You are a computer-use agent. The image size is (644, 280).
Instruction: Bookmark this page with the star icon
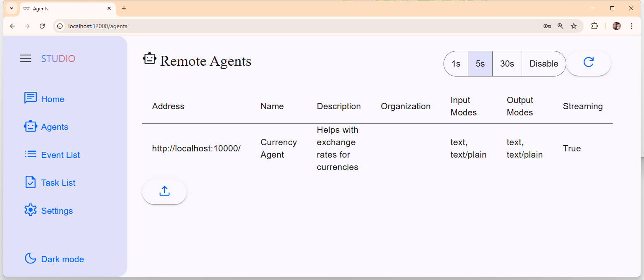coord(574,26)
